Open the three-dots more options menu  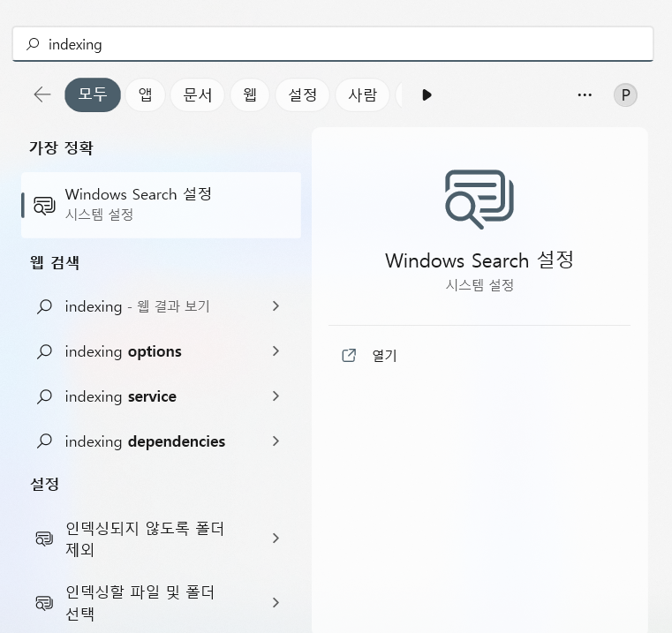(x=585, y=94)
